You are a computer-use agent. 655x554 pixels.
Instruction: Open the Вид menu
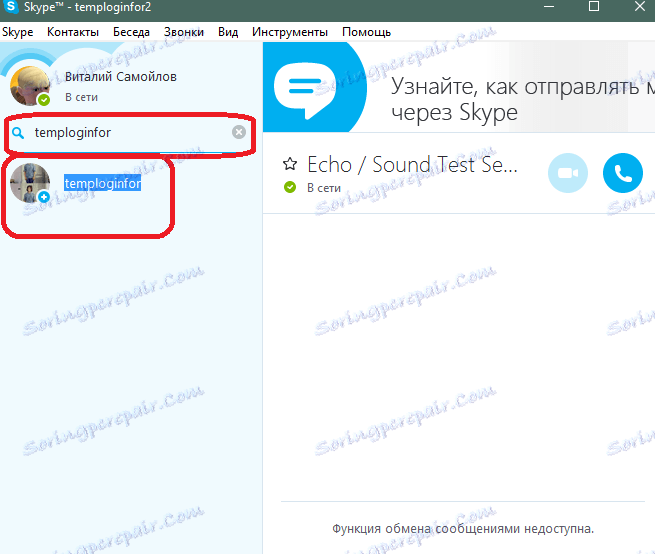(x=228, y=32)
